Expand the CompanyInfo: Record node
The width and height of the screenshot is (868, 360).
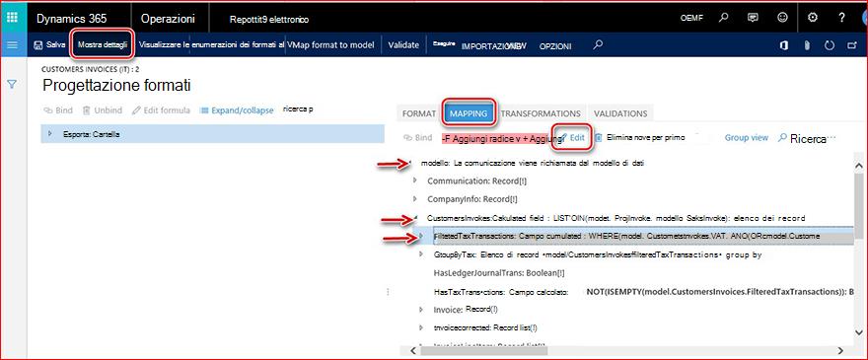click(415, 198)
